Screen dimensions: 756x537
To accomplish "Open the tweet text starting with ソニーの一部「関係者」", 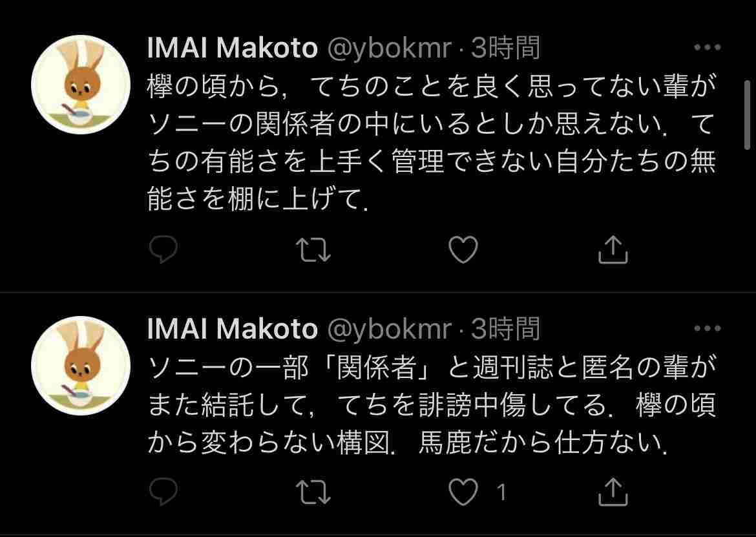I will [x=432, y=405].
